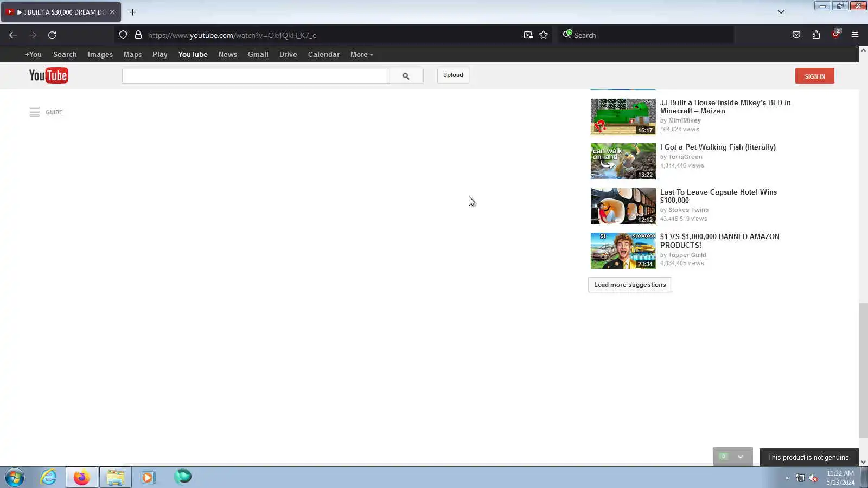868x488 pixels.
Task: Select Maps in the Google bar
Action: 132,54
